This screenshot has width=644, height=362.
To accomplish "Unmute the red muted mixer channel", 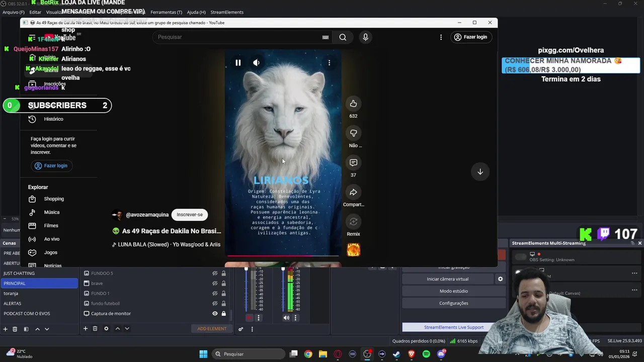I will (x=250, y=318).
